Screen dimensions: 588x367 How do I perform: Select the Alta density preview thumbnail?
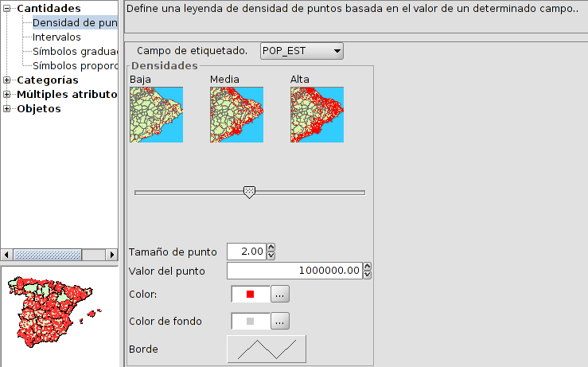(317, 115)
